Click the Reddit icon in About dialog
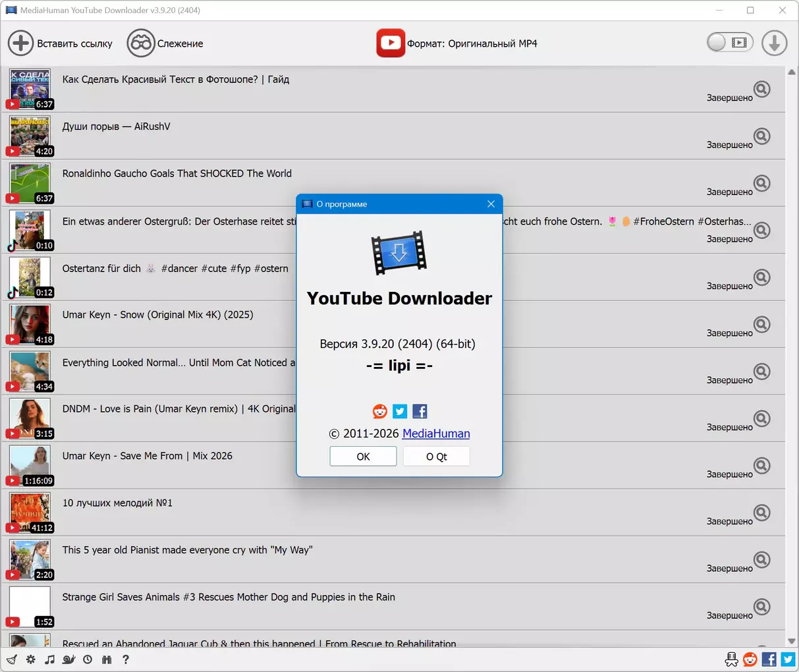The image size is (799, 672). [x=380, y=412]
